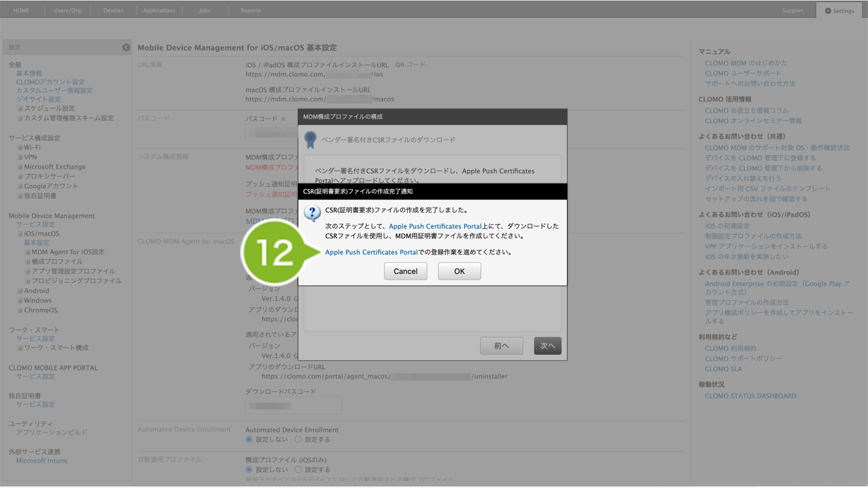Select 設定しない for 構成プロファイル (iOSのみ)
Screen dimensions: 868x488
tap(249, 470)
